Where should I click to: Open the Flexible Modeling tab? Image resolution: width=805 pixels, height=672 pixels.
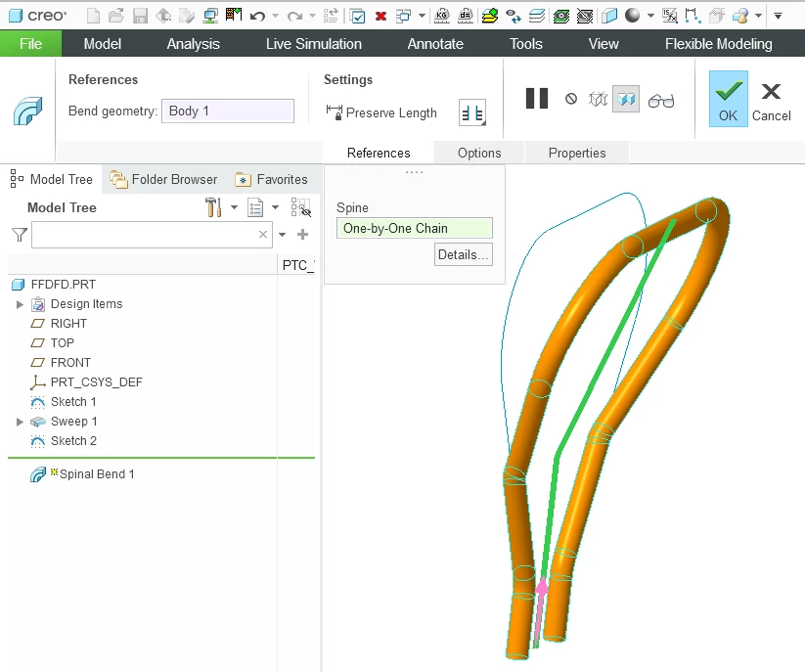718,44
